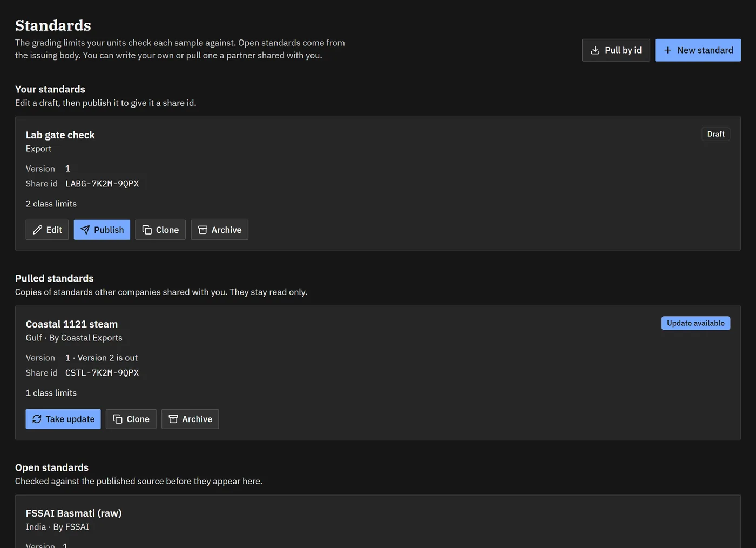Select share id LABG-7K2M-9QPX
The width and height of the screenshot is (756, 548).
point(102,184)
